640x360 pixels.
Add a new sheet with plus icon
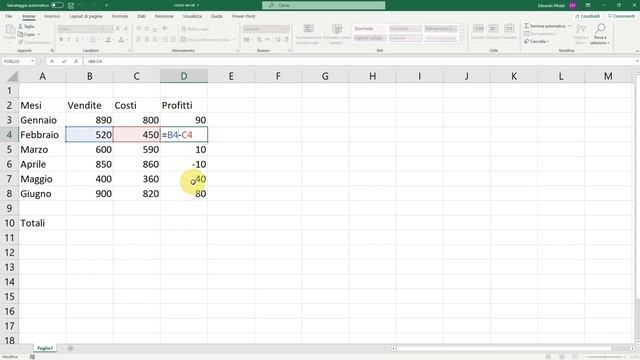point(71,348)
